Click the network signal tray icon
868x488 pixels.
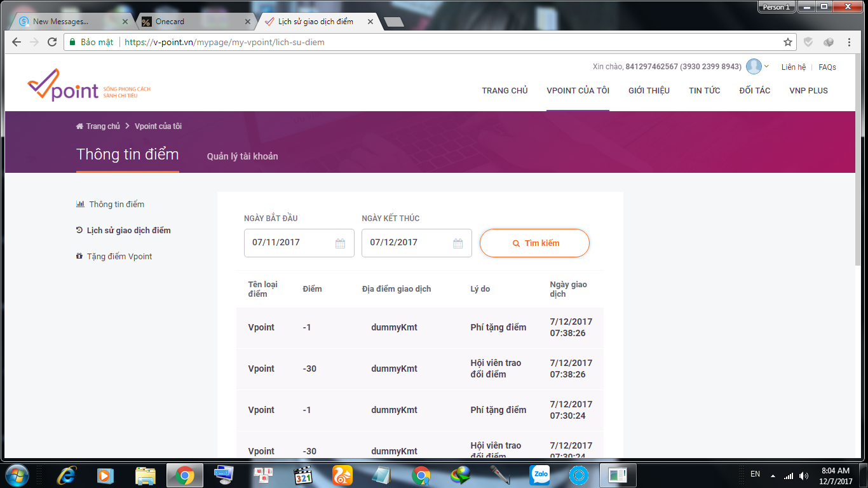pos(789,475)
